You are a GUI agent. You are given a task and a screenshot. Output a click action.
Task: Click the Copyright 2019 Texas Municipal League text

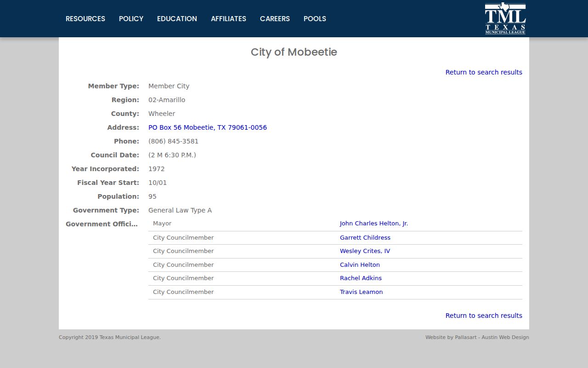(110, 337)
